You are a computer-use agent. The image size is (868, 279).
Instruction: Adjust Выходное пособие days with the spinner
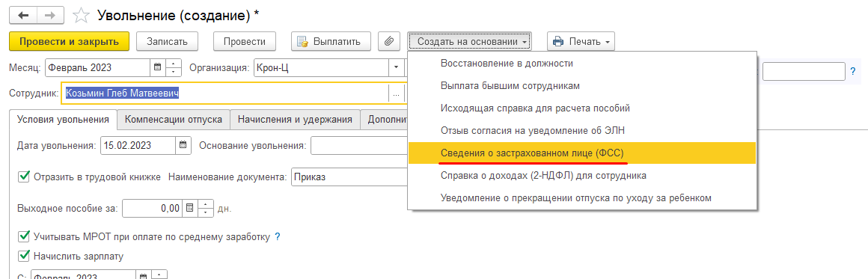click(x=205, y=209)
